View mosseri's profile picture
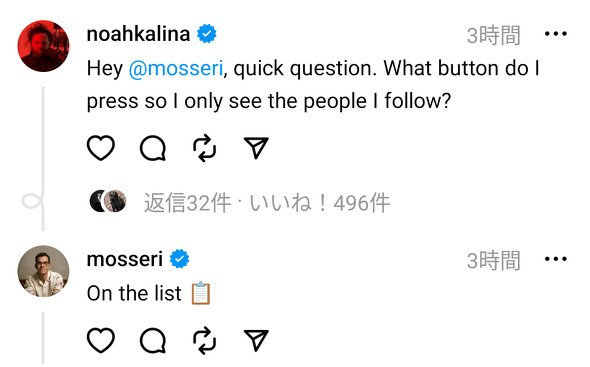590x367 pixels. tap(43, 271)
